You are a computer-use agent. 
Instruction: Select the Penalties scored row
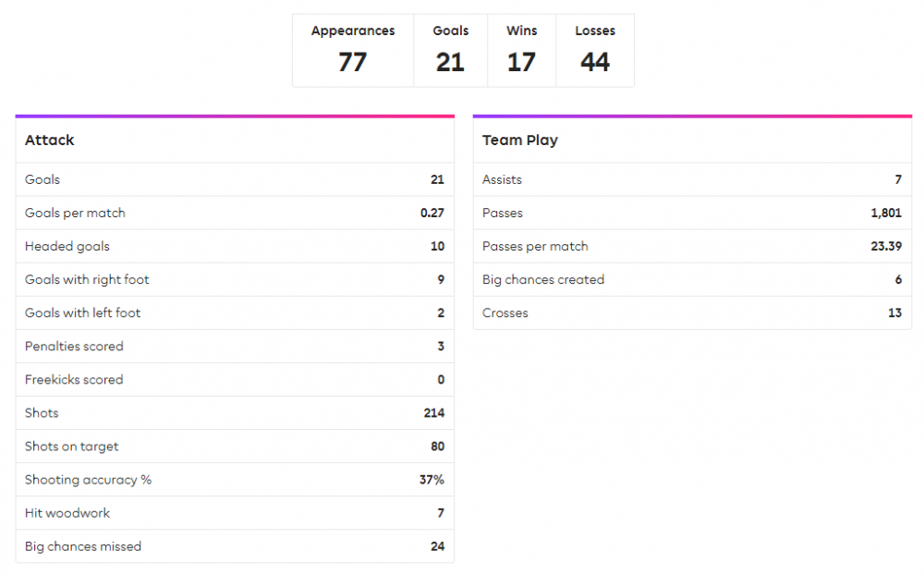point(235,346)
